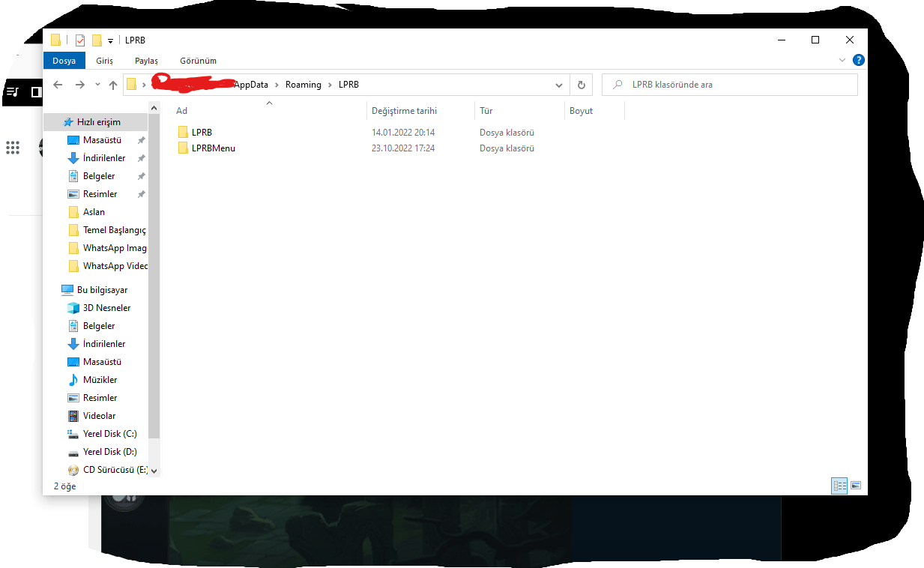This screenshot has width=924, height=568.
Task: Click LPRB in the address path
Action: [x=348, y=85]
